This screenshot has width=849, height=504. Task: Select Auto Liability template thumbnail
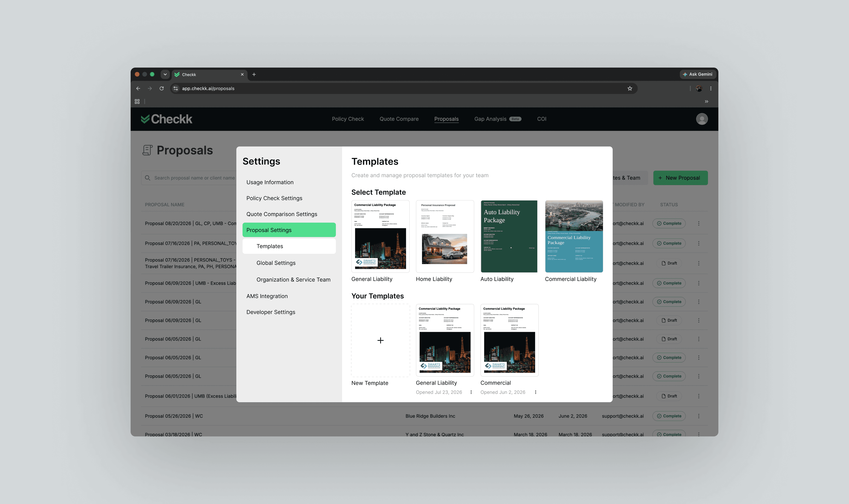509,236
